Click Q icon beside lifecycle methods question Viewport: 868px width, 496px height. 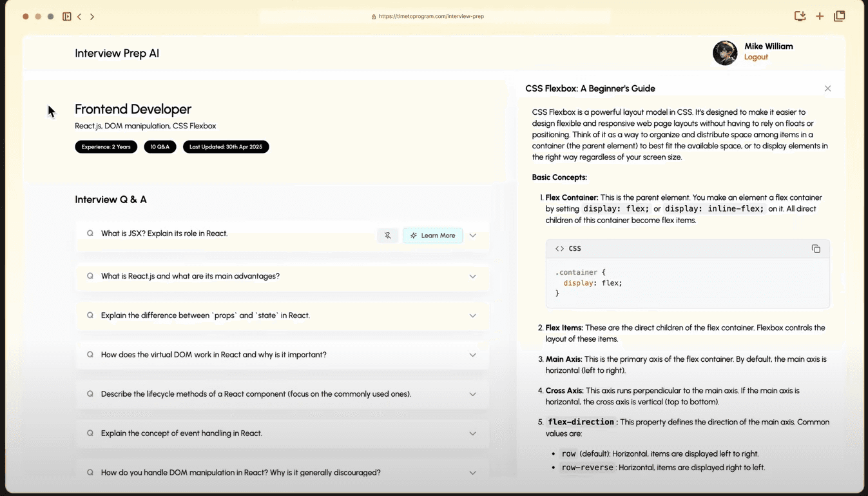pyautogui.click(x=90, y=394)
